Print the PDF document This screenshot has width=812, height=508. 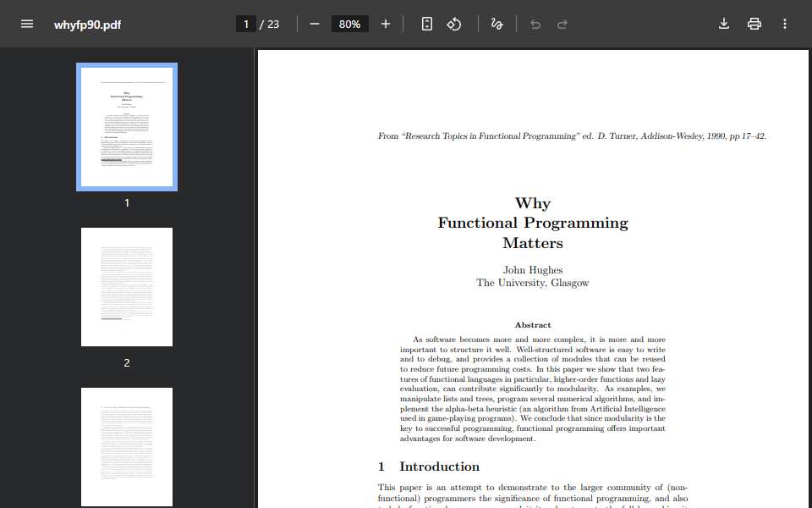tap(754, 24)
